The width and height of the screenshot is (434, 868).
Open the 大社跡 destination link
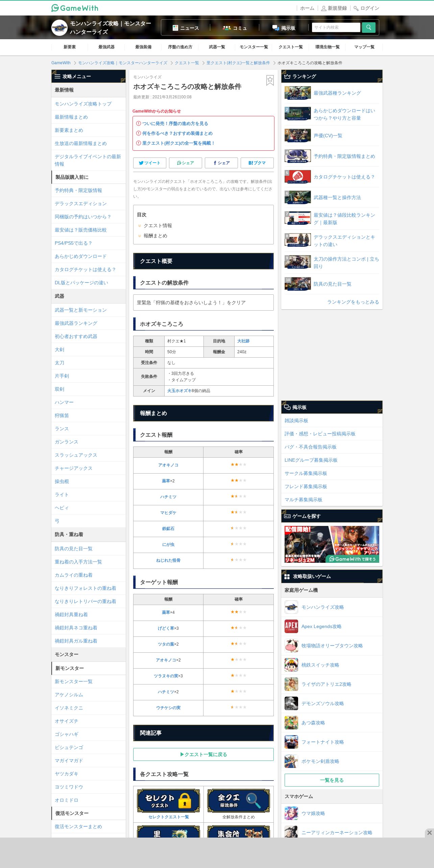point(243,341)
